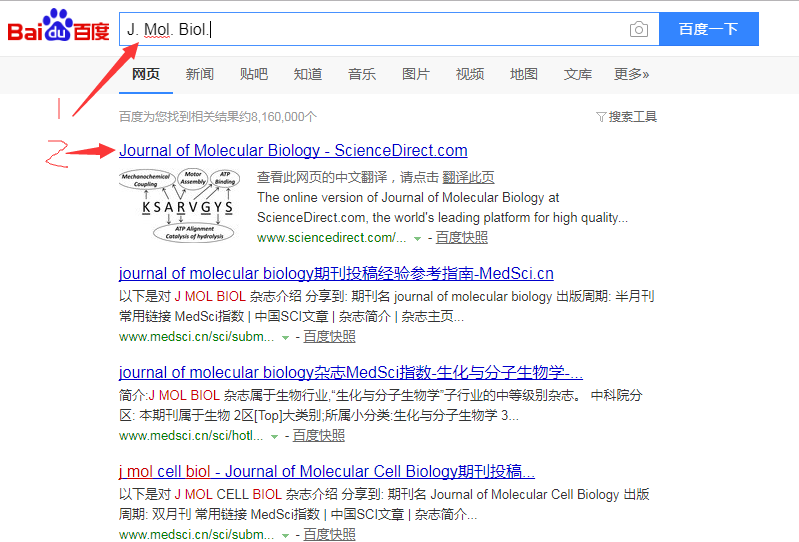The image size is (799, 542).
Task: Open 百度快照 for the ScienceDirect result
Action: [461, 238]
